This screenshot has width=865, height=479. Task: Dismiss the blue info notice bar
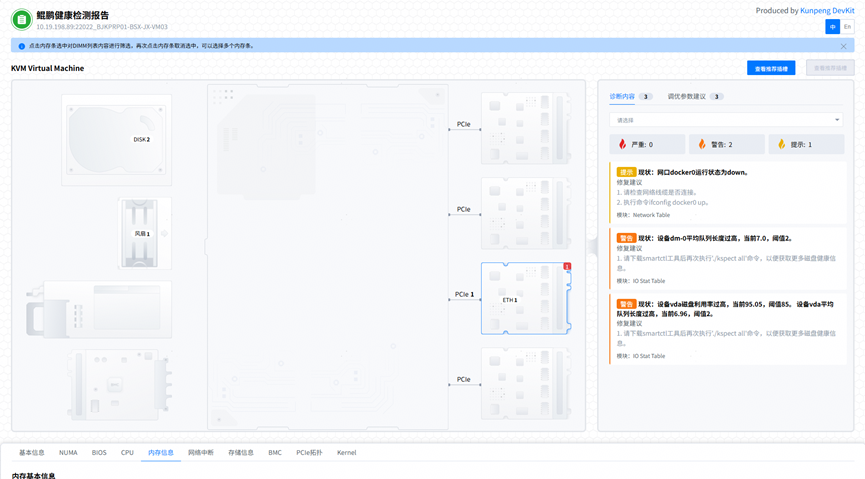pos(843,46)
